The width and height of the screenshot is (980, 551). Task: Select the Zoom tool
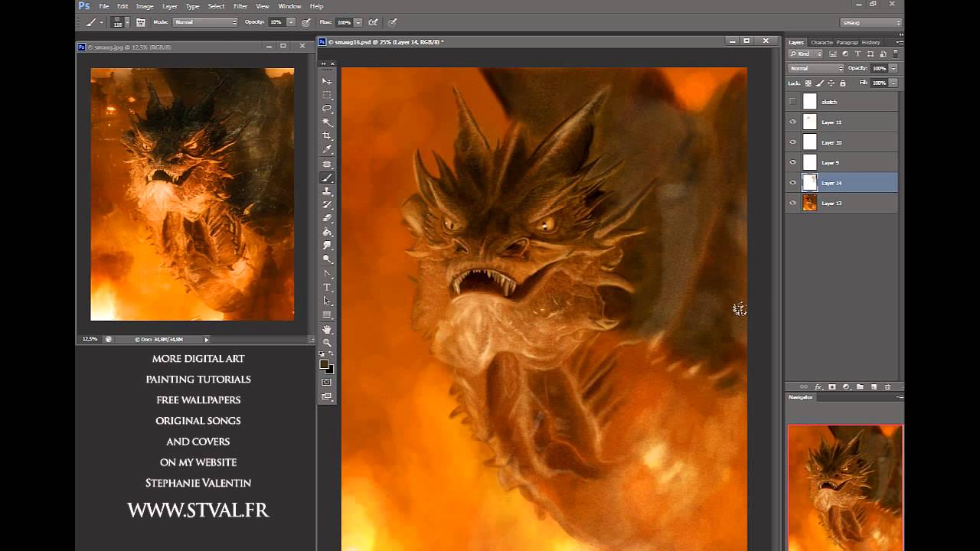click(327, 343)
